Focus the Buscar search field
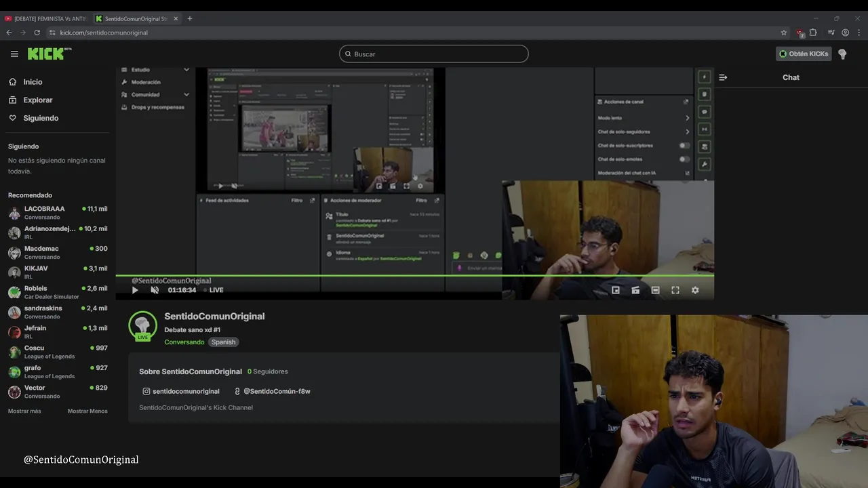 pyautogui.click(x=434, y=54)
